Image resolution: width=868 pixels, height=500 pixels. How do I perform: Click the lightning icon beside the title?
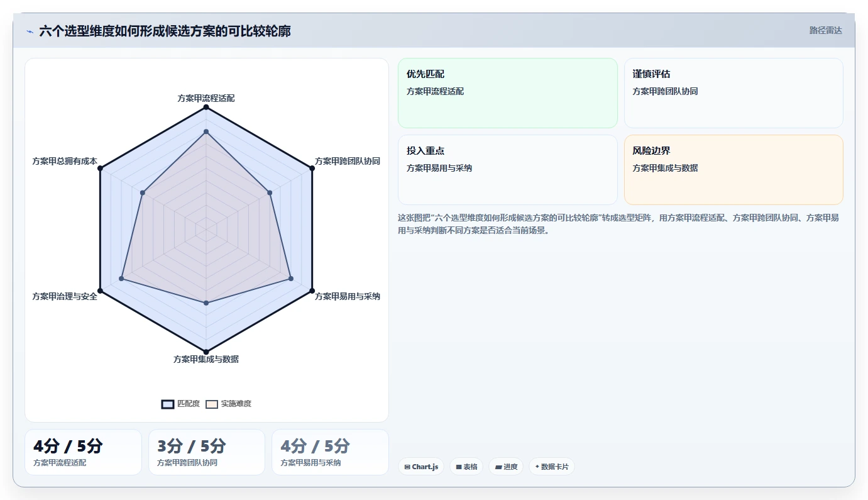coord(30,31)
